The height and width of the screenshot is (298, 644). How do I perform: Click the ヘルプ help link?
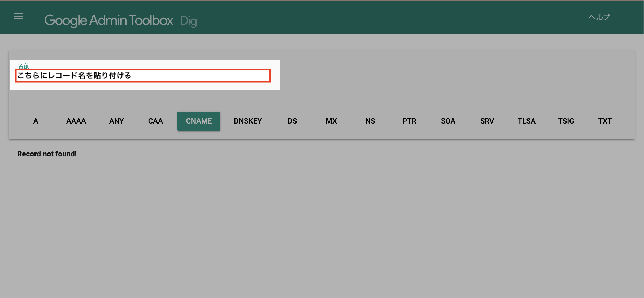click(599, 17)
